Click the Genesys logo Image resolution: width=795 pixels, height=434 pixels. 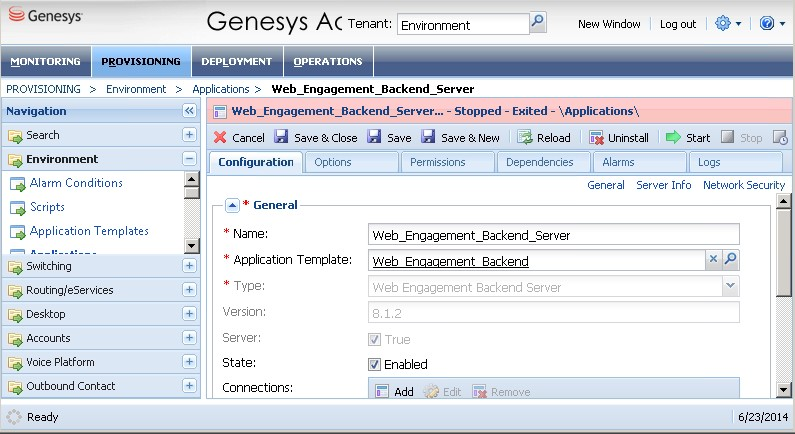(x=45, y=15)
